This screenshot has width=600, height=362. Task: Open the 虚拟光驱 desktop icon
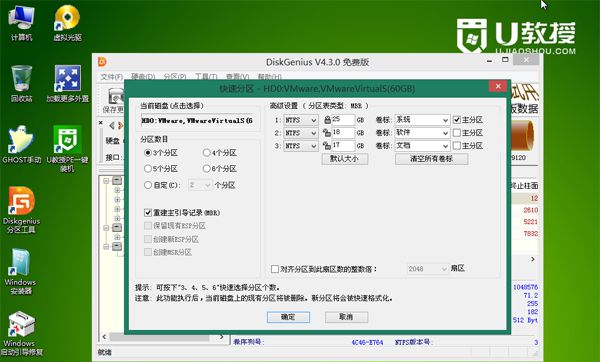click(x=67, y=23)
